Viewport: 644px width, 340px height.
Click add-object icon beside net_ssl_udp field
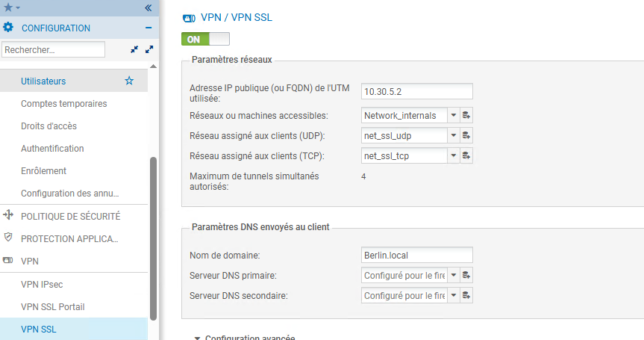pyautogui.click(x=467, y=135)
